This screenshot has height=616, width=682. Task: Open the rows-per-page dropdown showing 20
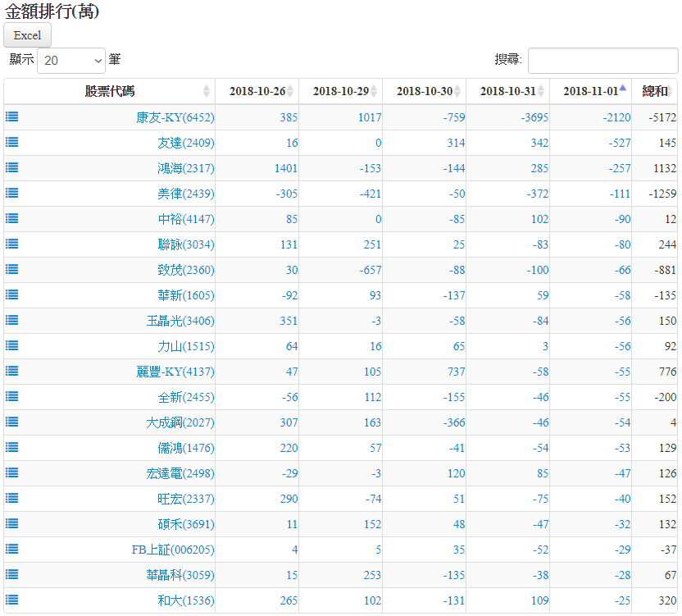(71, 61)
